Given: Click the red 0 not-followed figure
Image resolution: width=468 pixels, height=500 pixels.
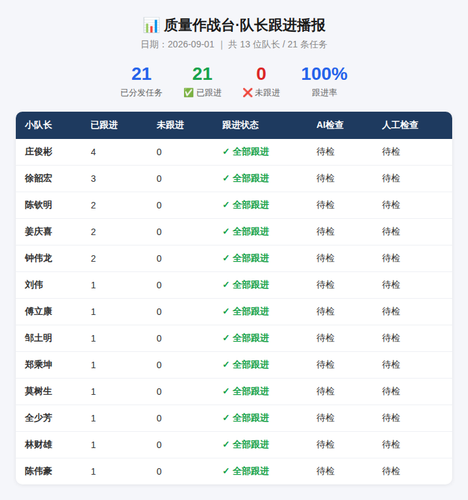Looking at the screenshot, I should pos(261,74).
